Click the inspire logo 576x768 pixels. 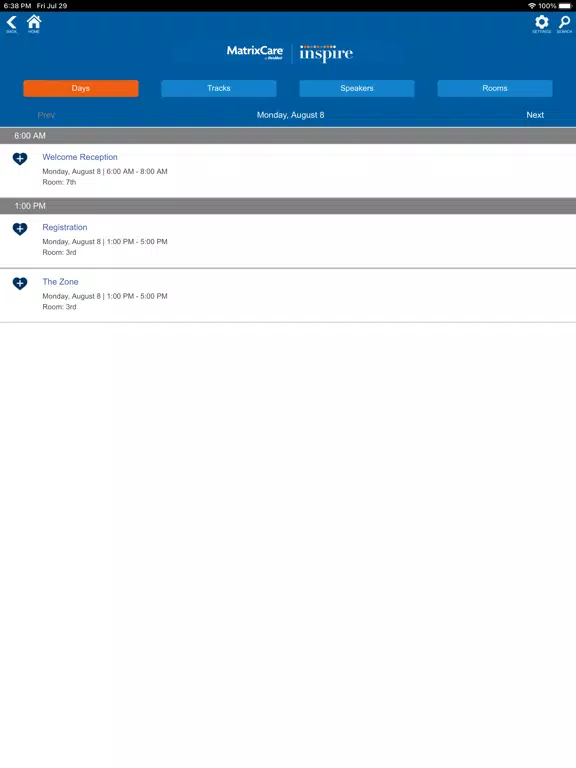pos(326,53)
